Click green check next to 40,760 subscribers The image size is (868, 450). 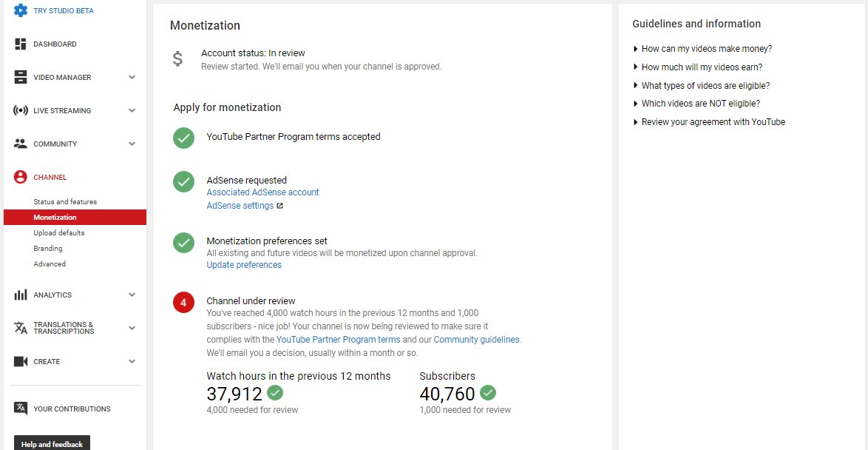488,393
